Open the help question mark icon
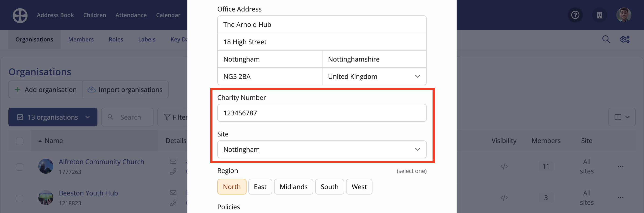Screen dimensions: 644x213 point(575,15)
